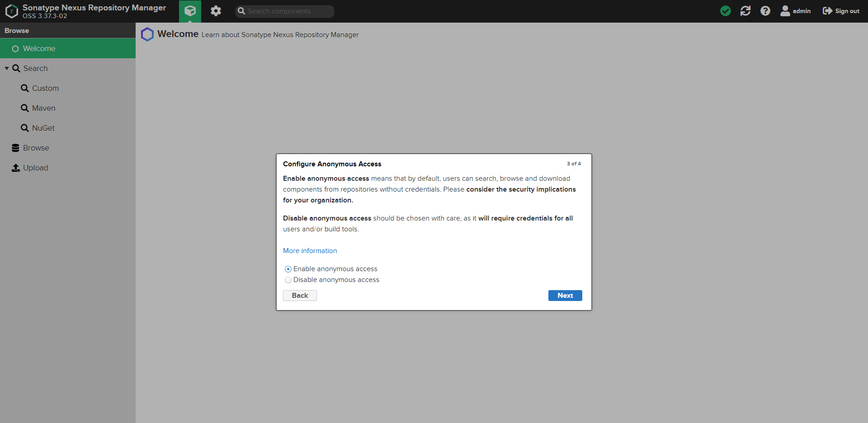Image resolution: width=868 pixels, height=423 pixels.
Task: Click the admin username label
Action: [802, 11]
